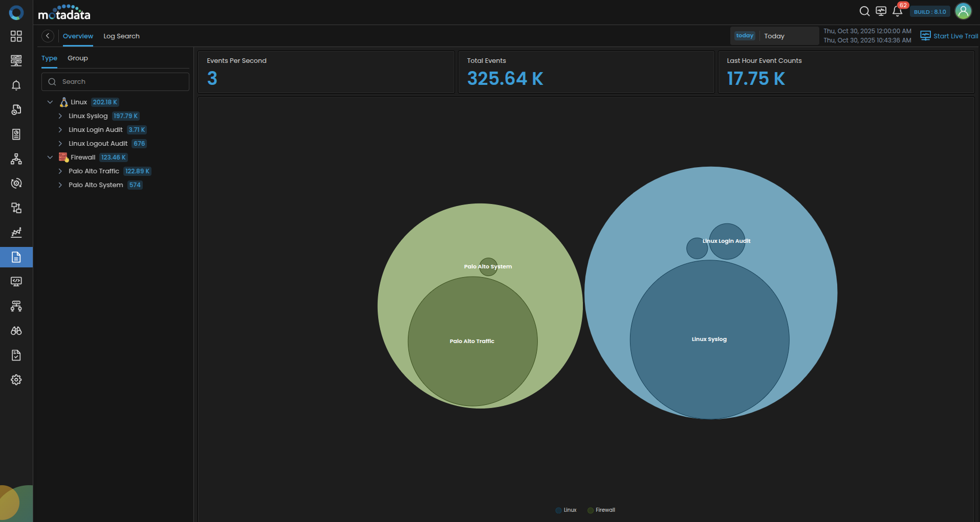Open the dashboard grid icon in sidebar
The height and width of the screenshot is (522, 980).
[16, 36]
